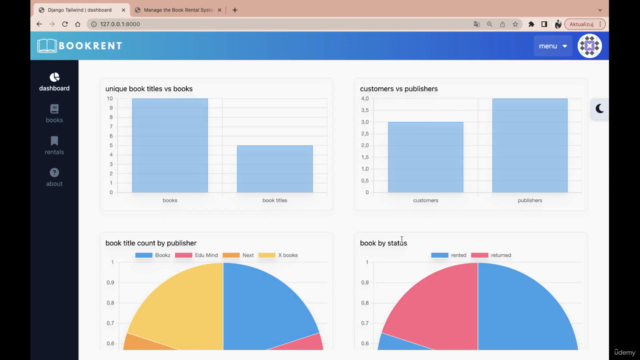Click the publishers bar
Viewport: 640px width, 360px height.
(x=530, y=145)
